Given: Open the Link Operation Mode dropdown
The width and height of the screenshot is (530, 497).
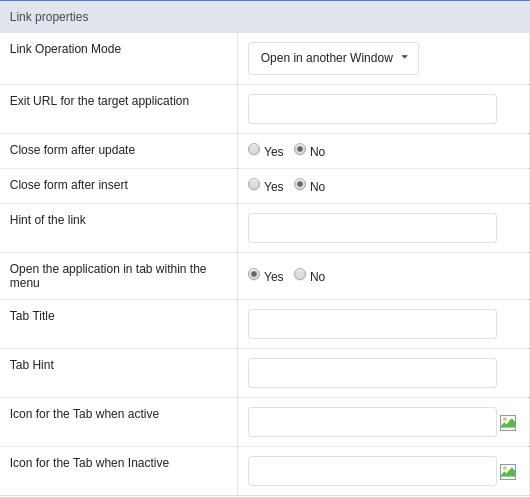Looking at the screenshot, I should (x=333, y=58).
